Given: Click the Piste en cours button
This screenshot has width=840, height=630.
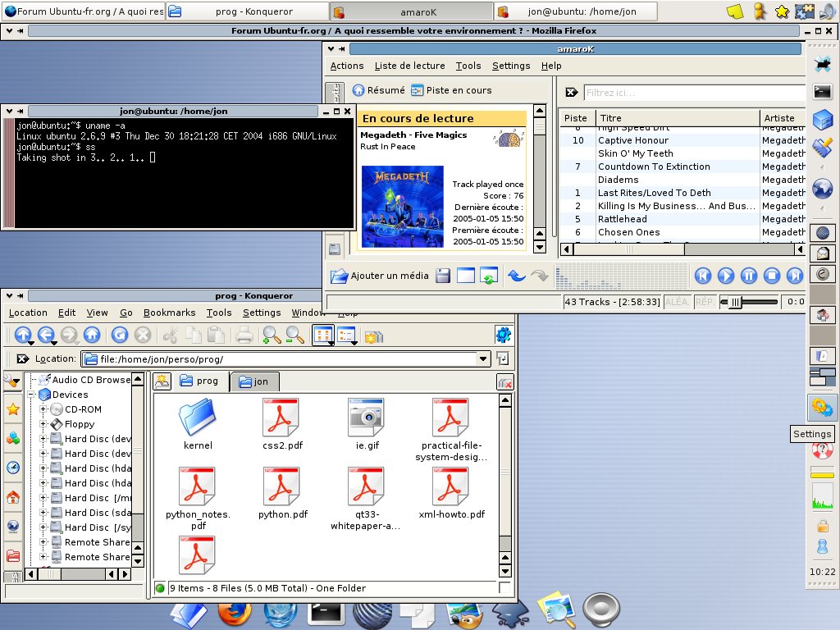Looking at the screenshot, I should pos(451,90).
